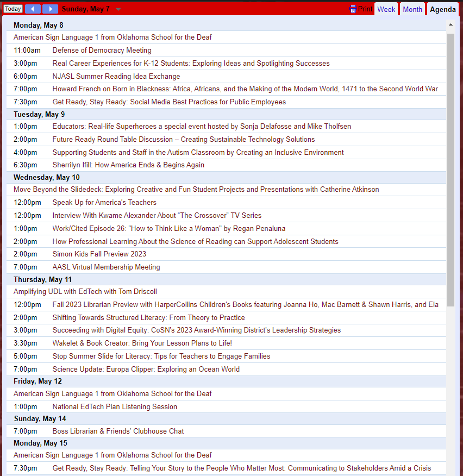Open Wakelet & Book Creator event
The image size is (463, 476).
[142, 343]
